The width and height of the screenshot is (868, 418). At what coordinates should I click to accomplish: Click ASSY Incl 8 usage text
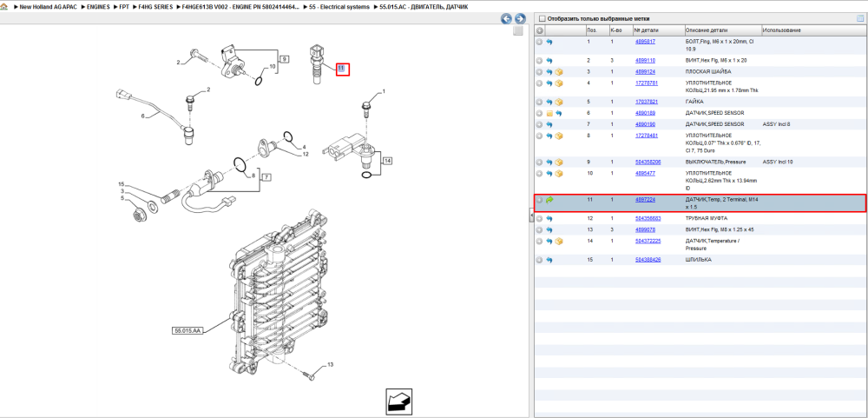tap(776, 124)
